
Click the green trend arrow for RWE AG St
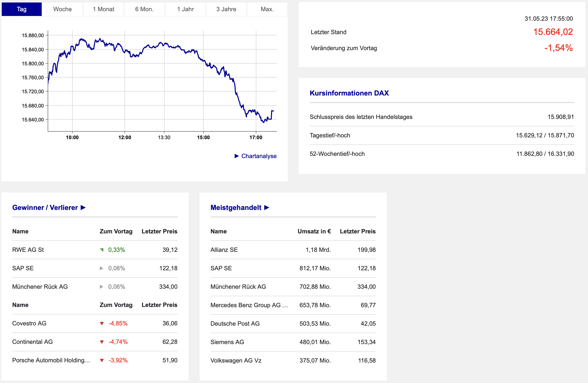102,250
